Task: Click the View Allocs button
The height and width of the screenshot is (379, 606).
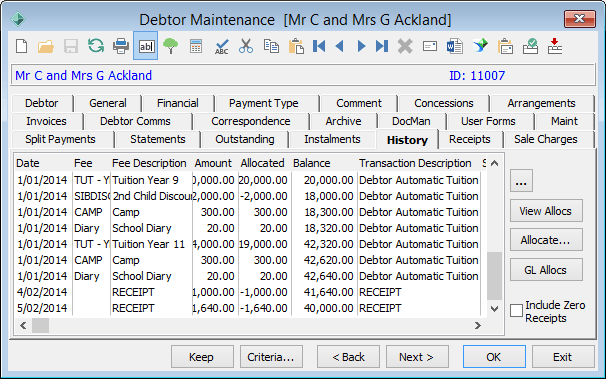Action: (x=546, y=211)
